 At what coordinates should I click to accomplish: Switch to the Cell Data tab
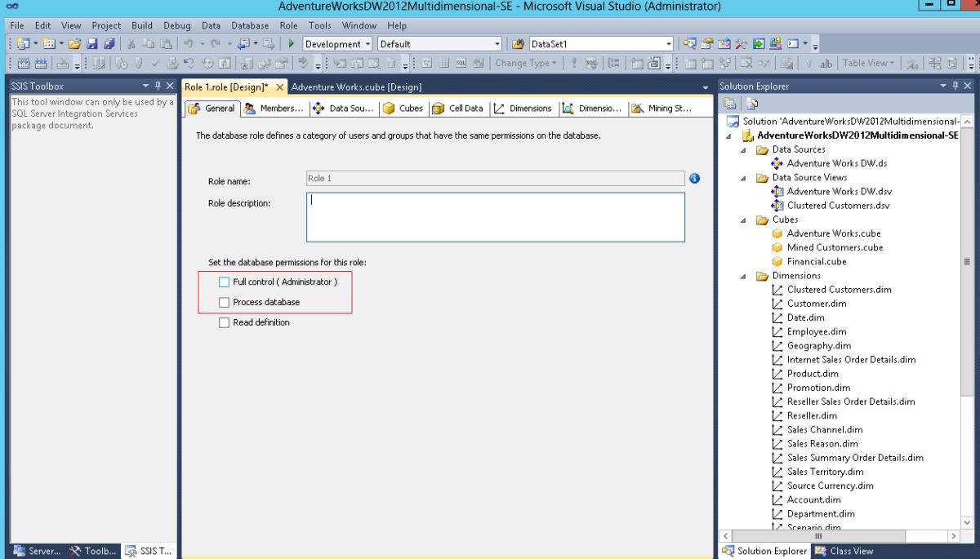click(458, 109)
